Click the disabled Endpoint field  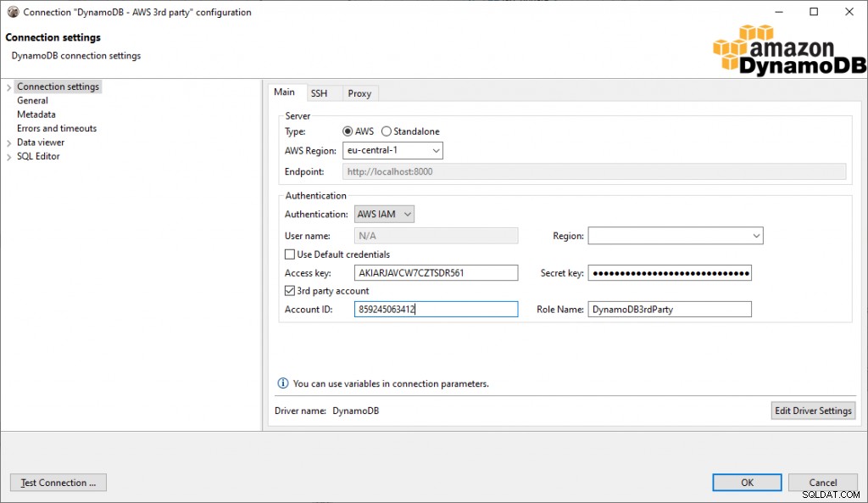coord(594,171)
